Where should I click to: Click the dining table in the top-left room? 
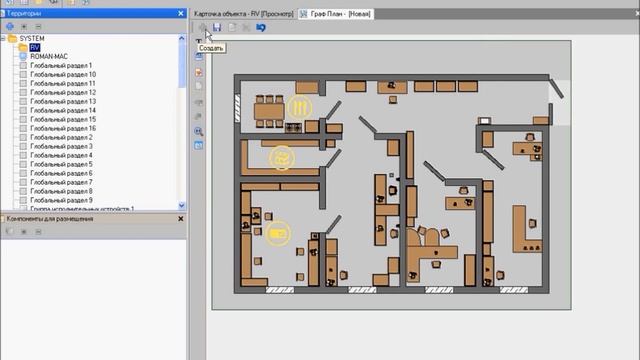tap(269, 111)
